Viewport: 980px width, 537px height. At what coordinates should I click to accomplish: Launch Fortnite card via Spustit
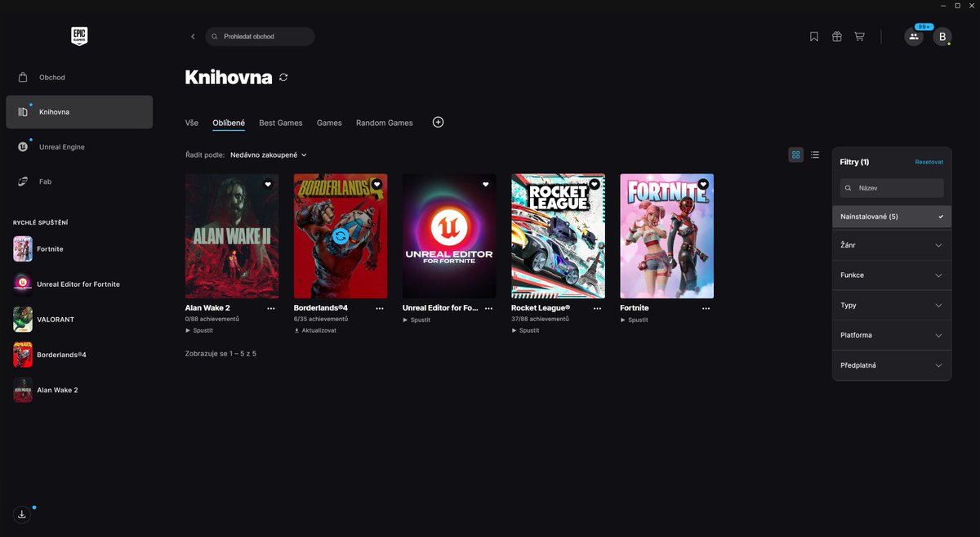tap(634, 320)
